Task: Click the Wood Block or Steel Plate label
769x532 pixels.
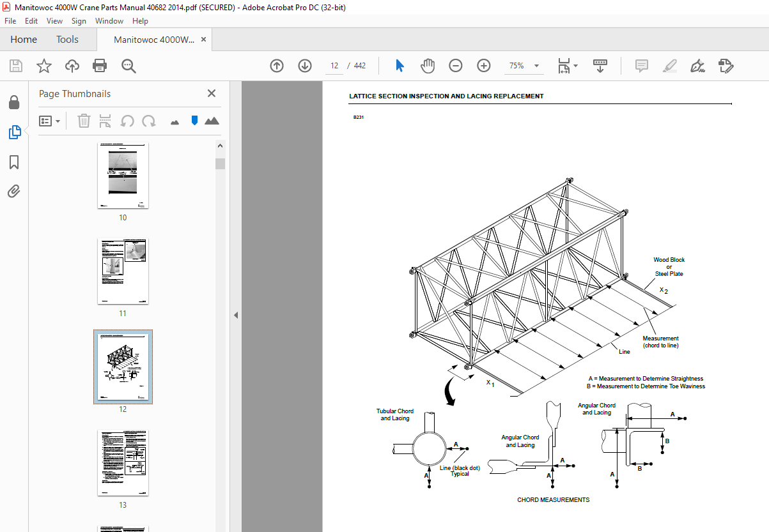Action: [x=669, y=267]
